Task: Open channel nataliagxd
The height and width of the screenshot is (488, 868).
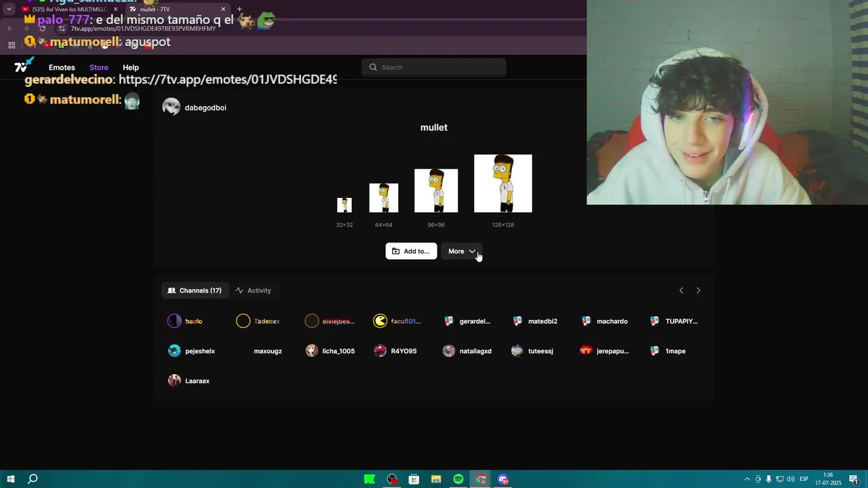Action: 467,351
